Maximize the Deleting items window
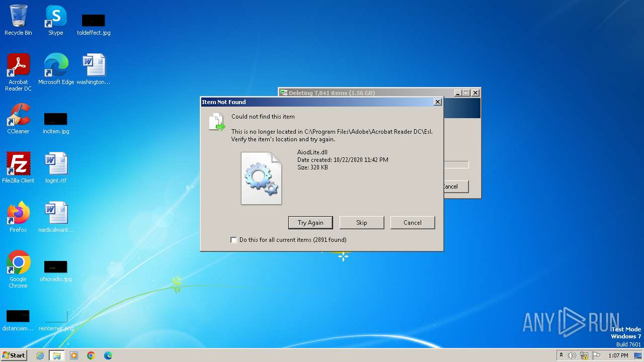 (x=466, y=93)
